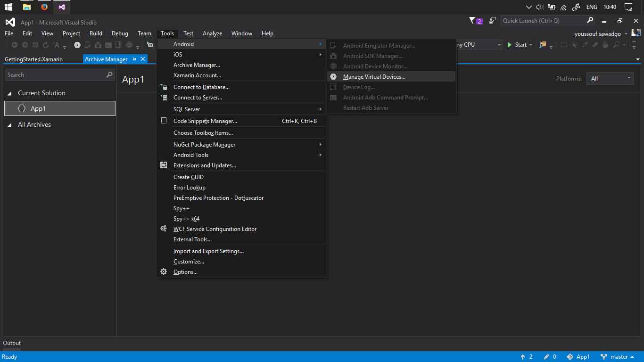Choose Archive Manager from Tools menu
The height and width of the screenshot is (362, 644).
coord(242,65)
